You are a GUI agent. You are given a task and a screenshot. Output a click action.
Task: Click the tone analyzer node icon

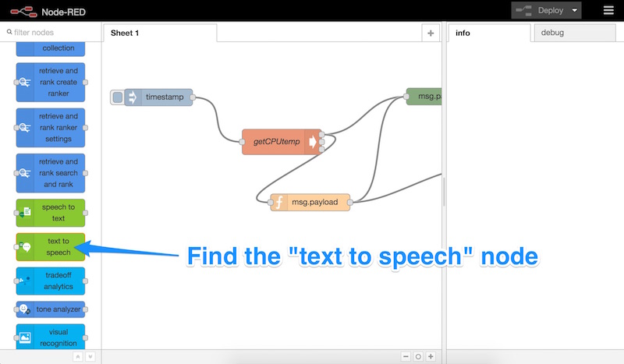[26, 309]
